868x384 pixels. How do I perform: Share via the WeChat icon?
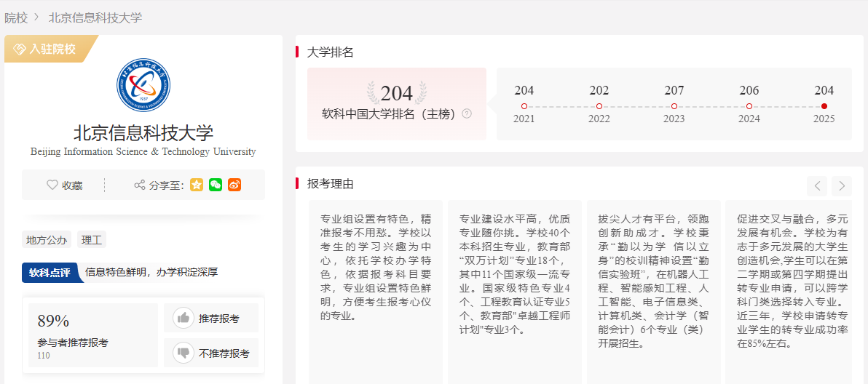(216, 185)
